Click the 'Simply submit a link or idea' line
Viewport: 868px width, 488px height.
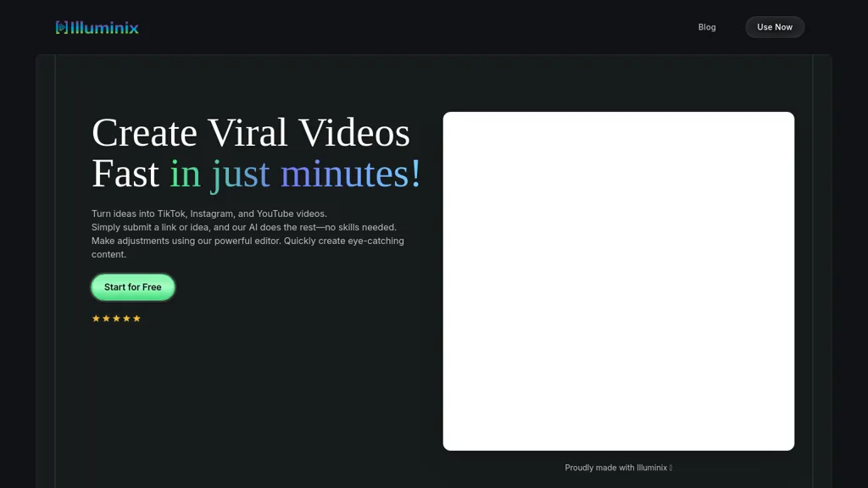[x=243, y=227]
